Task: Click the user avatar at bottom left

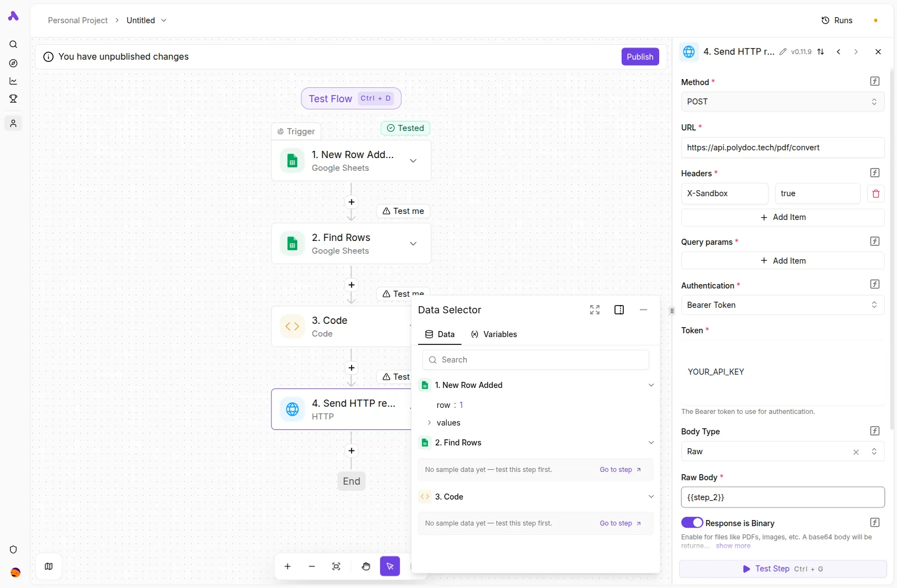Action: coord(15,573)
